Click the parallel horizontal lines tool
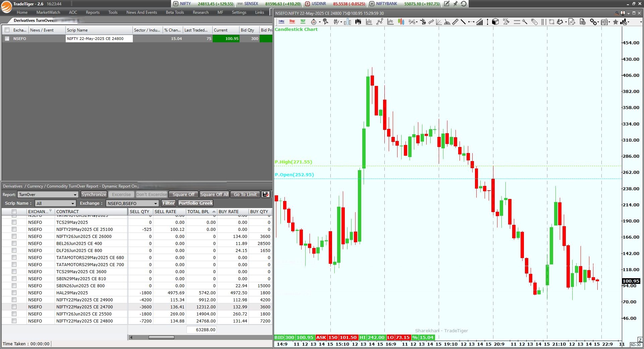This screenshot has width=644, height=349. point(517,22)
